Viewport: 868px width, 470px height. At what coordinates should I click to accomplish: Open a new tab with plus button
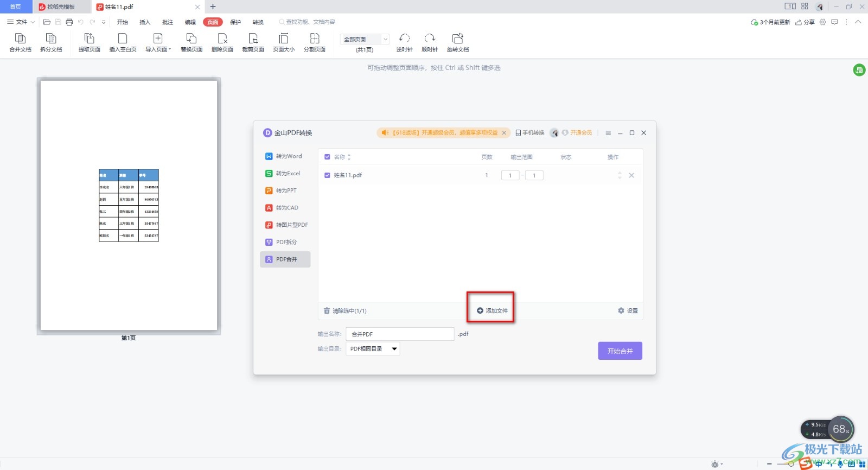coord(213,7)
